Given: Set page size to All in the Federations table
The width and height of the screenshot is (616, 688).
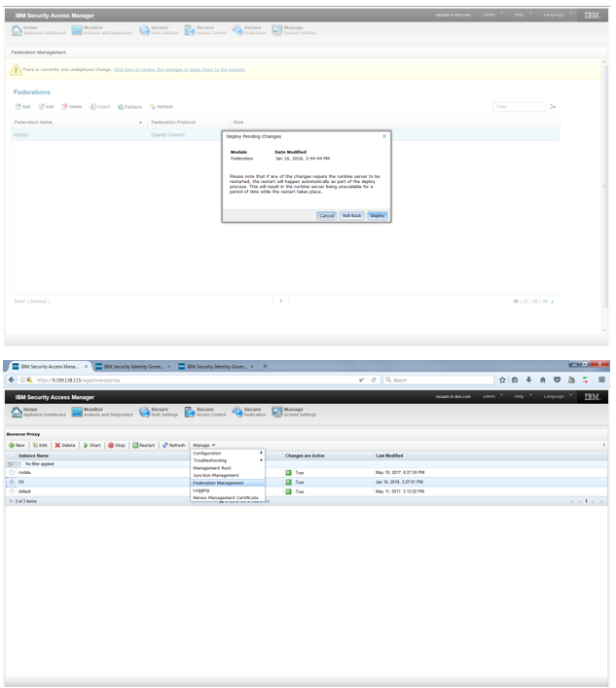Looking at the screenshot, I should [x=545, y=302].
